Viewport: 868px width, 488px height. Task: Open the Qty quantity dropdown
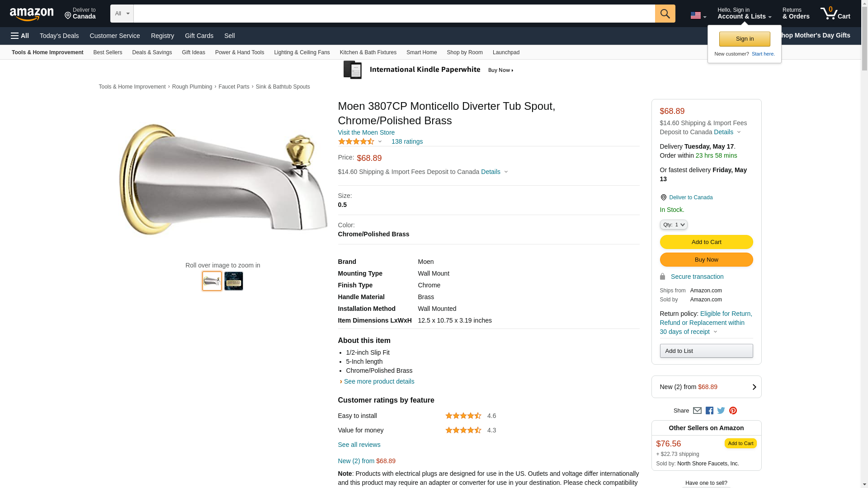673,225
